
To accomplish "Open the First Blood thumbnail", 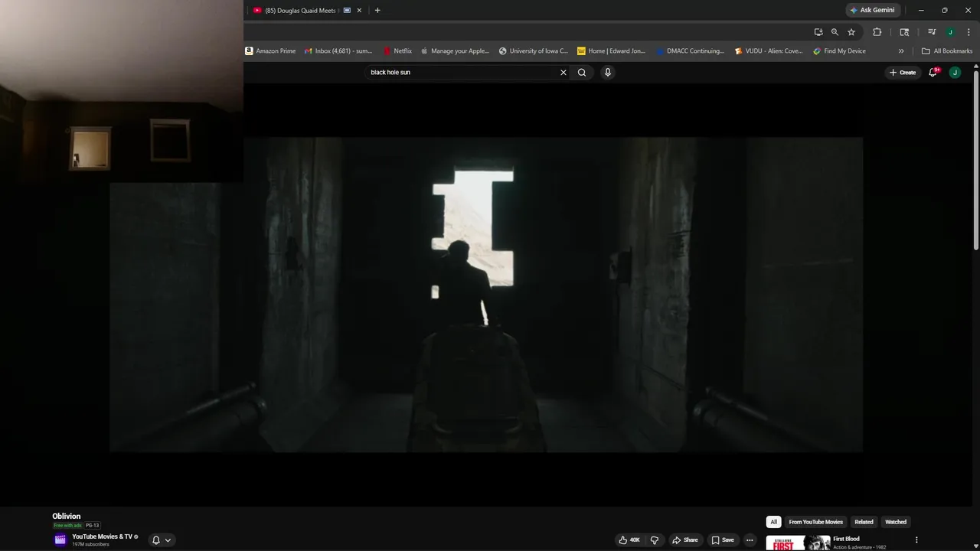I will 798,543.
